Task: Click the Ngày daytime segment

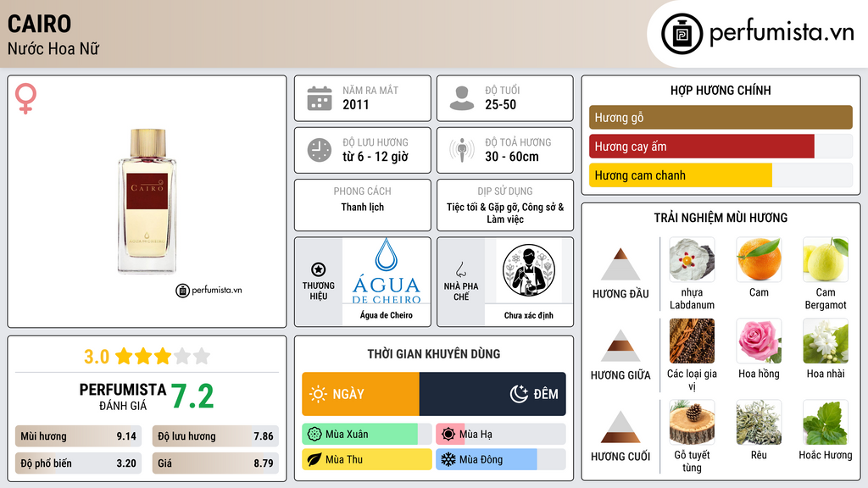Action: click(361, 394)
